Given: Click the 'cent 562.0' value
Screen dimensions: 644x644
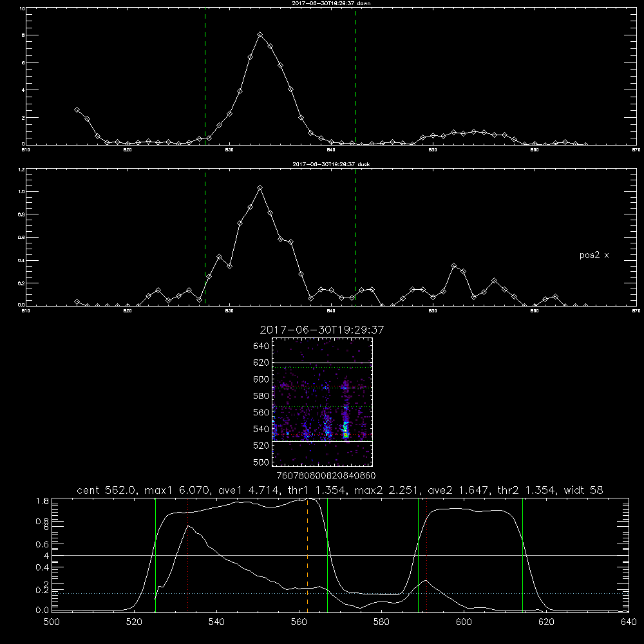Looking at the screenshot, I should [106, 490].
